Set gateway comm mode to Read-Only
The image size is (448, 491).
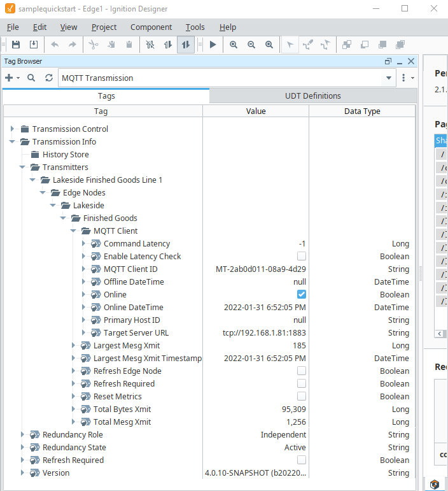[x=168, y=45]
